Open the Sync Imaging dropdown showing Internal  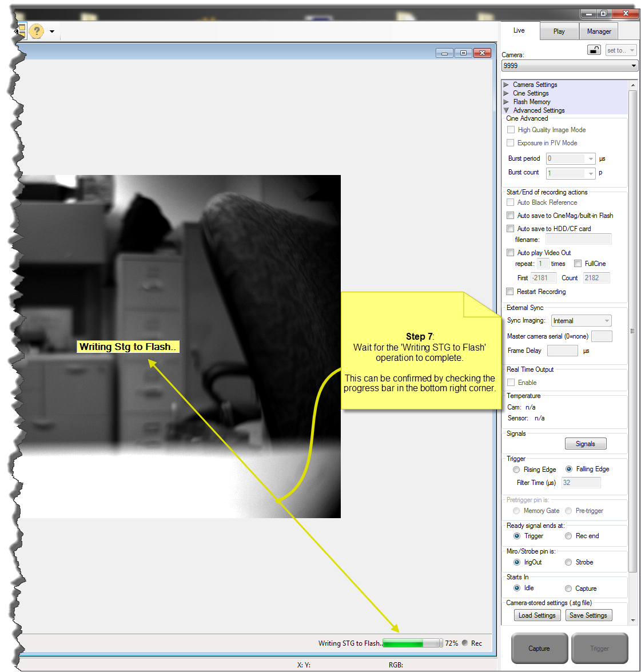(x=581, y=320)
